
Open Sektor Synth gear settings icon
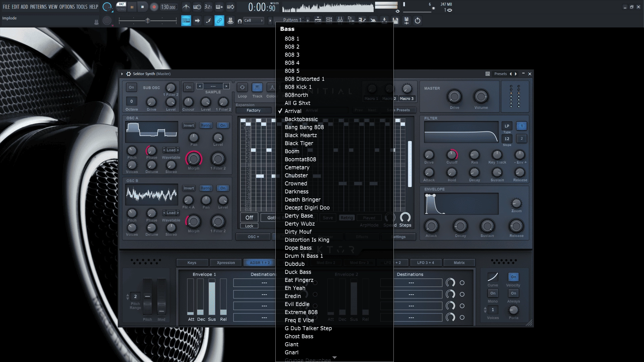pyautogui.click(x=128, y=74)
